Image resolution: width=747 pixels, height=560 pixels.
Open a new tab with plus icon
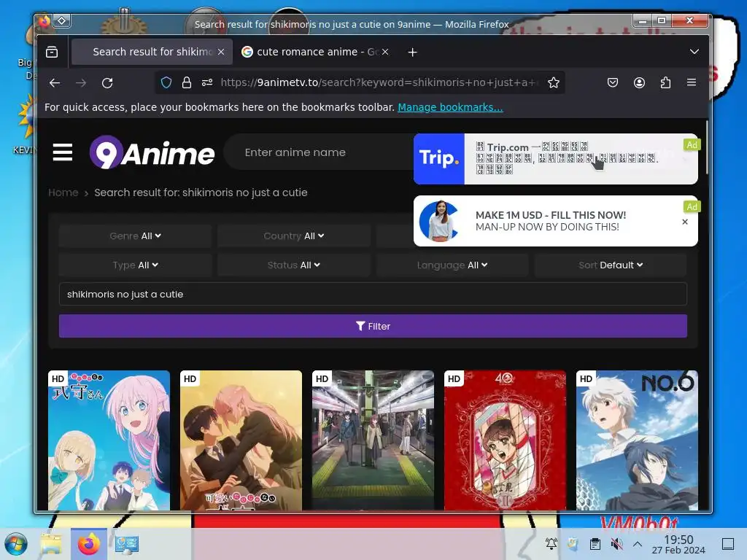tap(413, 52)
